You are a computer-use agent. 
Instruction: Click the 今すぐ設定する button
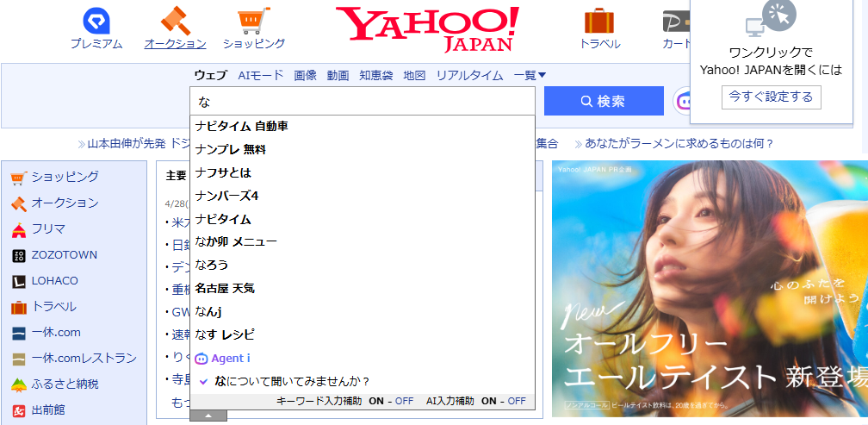point(772,97)
